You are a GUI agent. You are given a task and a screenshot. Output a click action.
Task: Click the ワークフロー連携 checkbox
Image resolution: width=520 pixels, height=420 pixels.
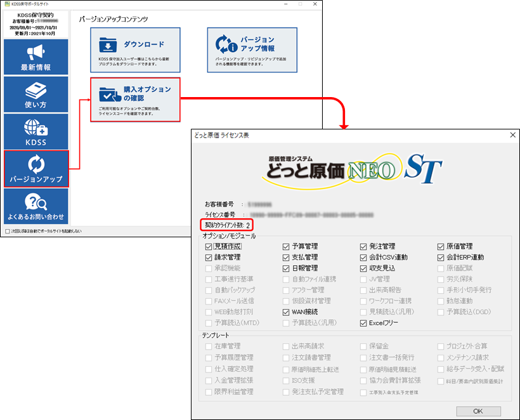click(x=363, y=301)
